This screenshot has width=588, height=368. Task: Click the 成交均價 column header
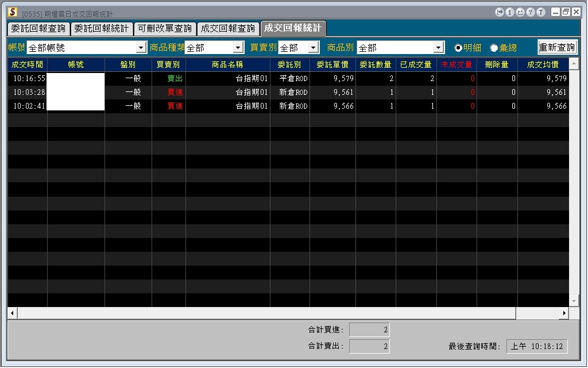tap(543, 64)
